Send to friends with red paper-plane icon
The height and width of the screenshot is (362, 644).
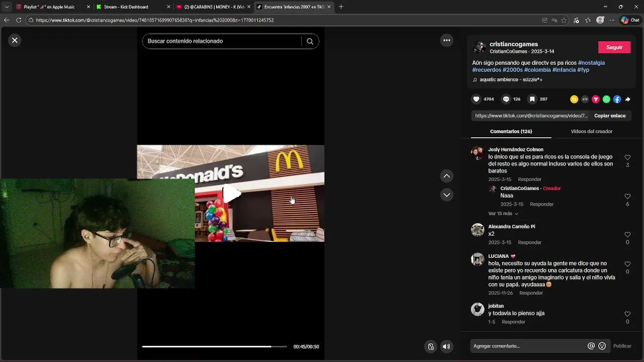[596, 100]
